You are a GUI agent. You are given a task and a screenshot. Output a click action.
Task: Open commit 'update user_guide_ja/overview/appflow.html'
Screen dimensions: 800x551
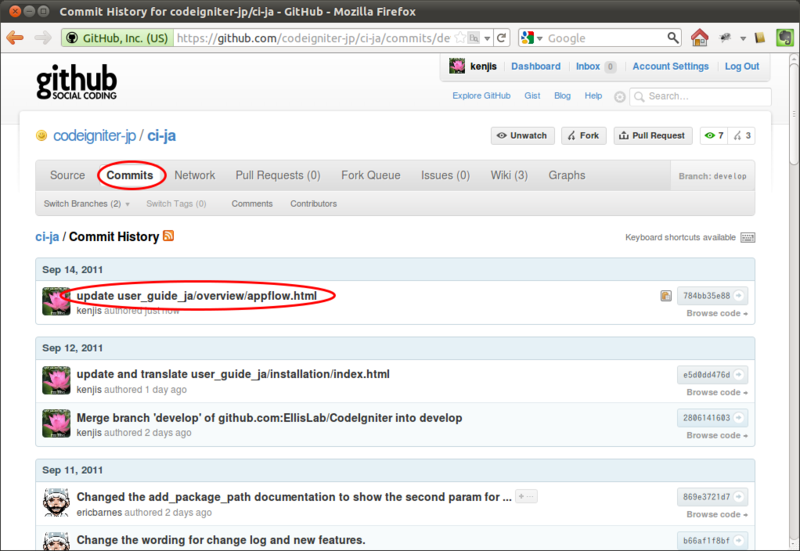[196, 296]
